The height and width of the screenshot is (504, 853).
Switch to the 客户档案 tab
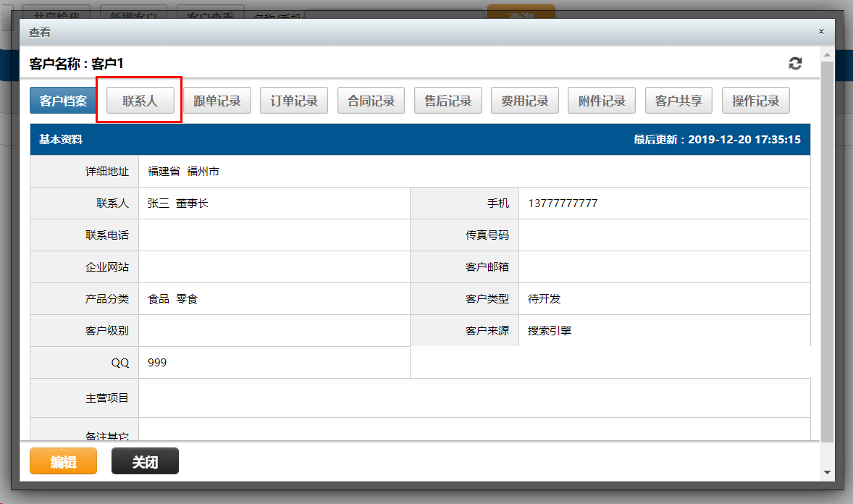coord(63,101)
